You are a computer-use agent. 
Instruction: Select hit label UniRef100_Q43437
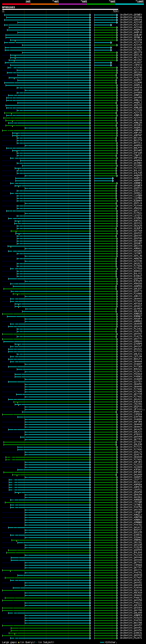131,580
